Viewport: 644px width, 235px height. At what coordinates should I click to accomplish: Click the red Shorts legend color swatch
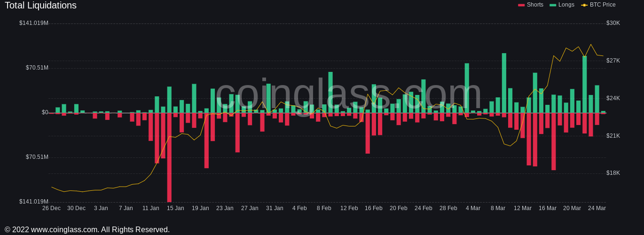(521, 5)
